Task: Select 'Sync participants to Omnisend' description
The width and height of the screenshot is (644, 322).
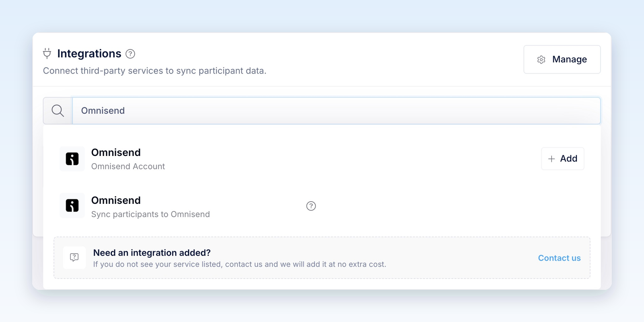Action: coord(151,214)
